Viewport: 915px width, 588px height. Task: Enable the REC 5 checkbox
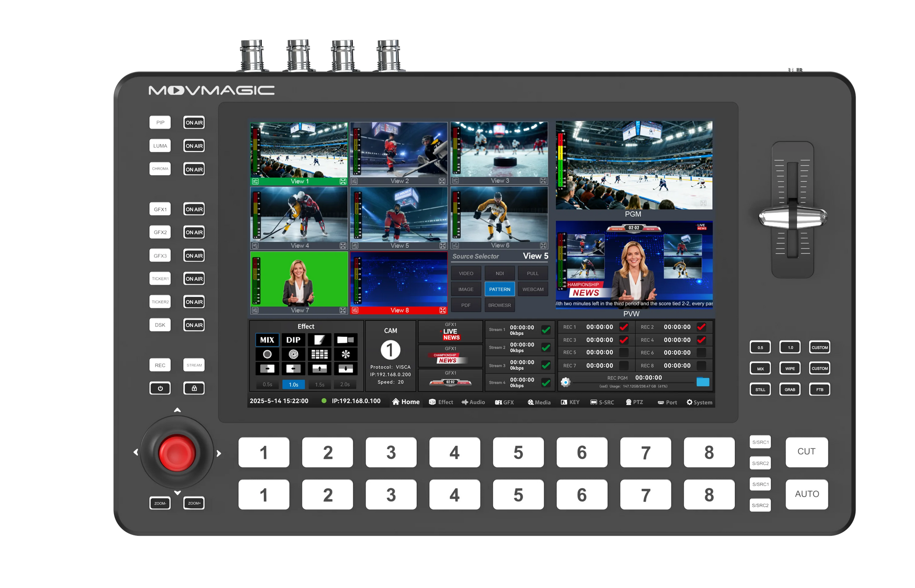(x=624, y=352)
